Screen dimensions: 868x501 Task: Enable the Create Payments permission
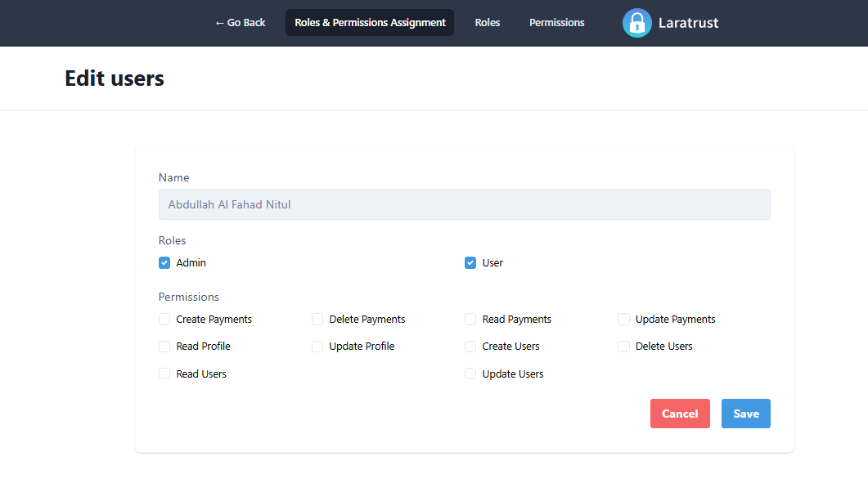[x=164, y=319]
